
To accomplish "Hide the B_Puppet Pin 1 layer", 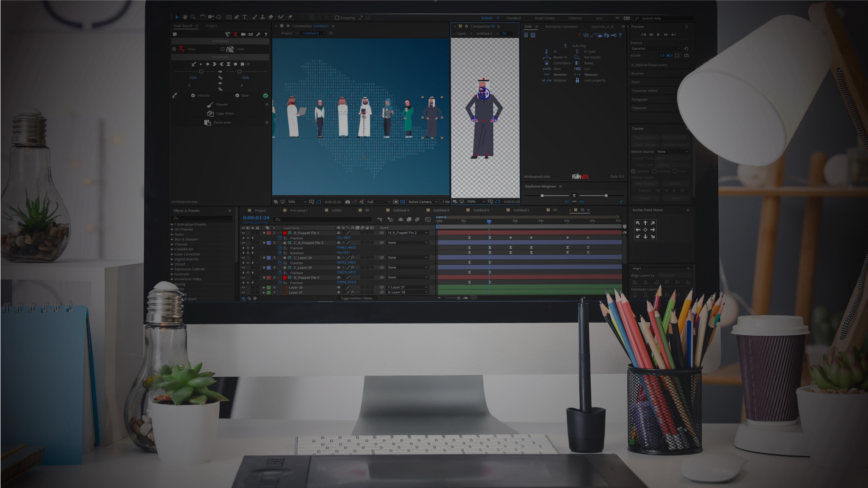I will point(244,233).
